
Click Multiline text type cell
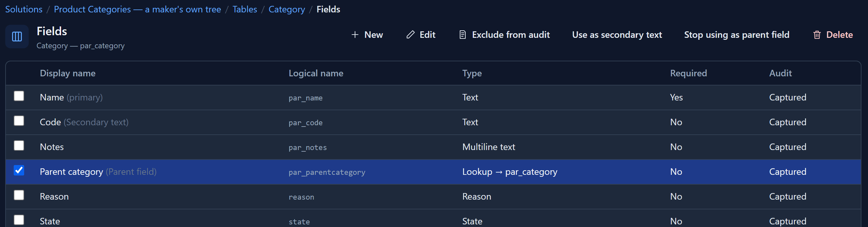[x=488, y=147]
